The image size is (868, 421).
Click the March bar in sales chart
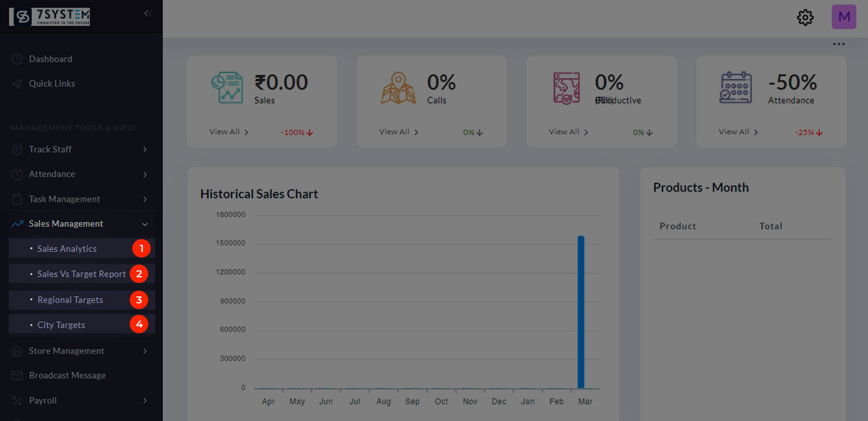[581, 312]
